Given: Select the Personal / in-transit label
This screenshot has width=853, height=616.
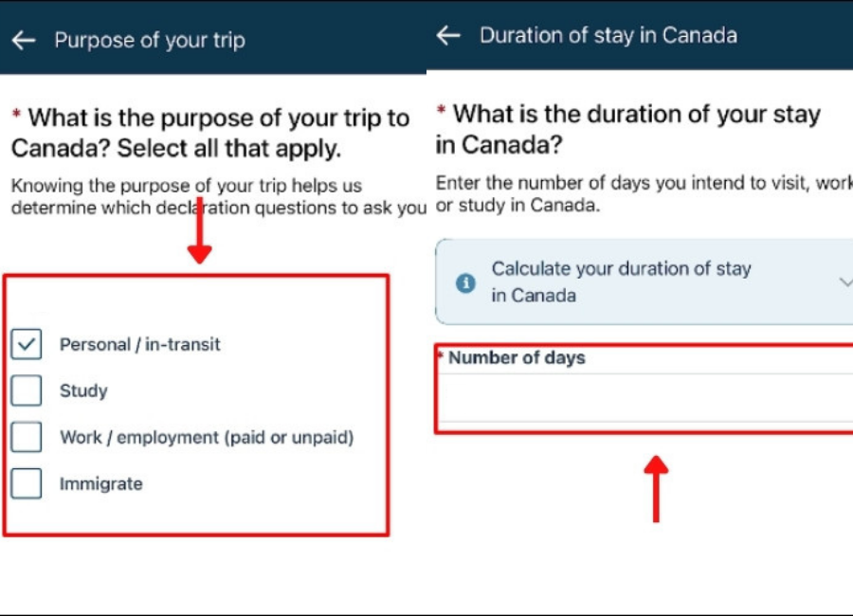Looking at the screenshot, I should [x=139, y=345].
